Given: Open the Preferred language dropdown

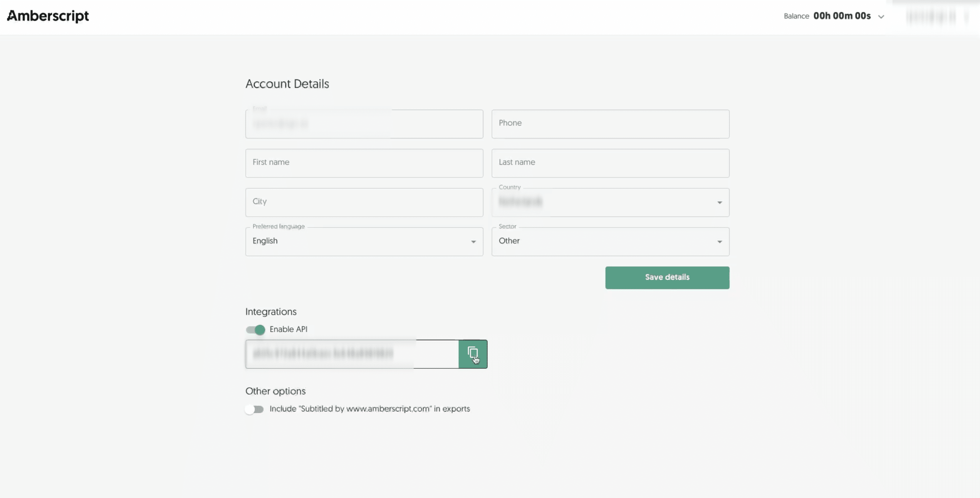Looking at the screenshot, I should (364, 242).
